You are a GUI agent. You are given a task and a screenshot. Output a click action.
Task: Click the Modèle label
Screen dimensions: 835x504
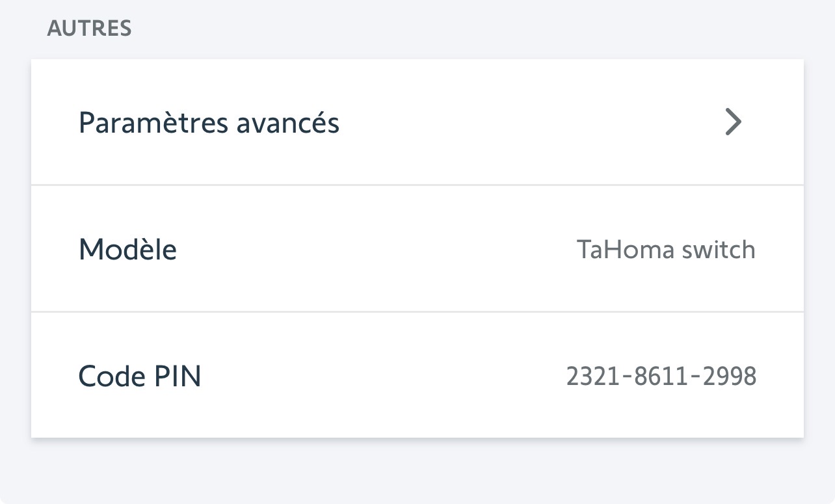(127, 250)
